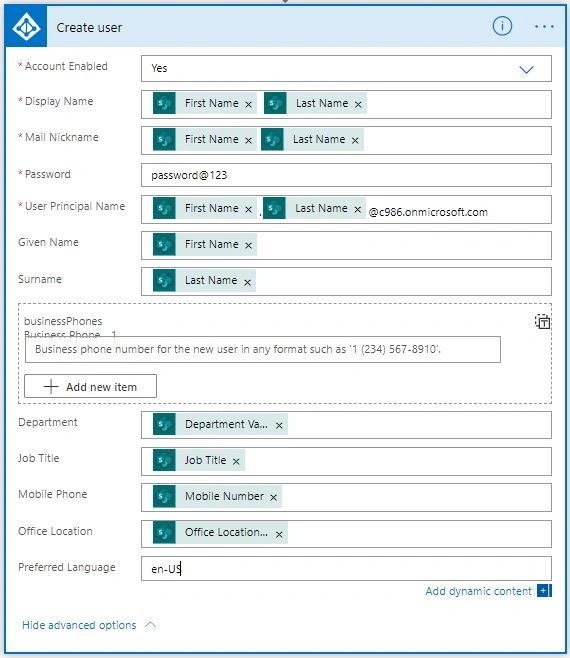Expand the Account Enabled dropdown
570x658 pixels.
pyautogui.click(x=526, y=69)
